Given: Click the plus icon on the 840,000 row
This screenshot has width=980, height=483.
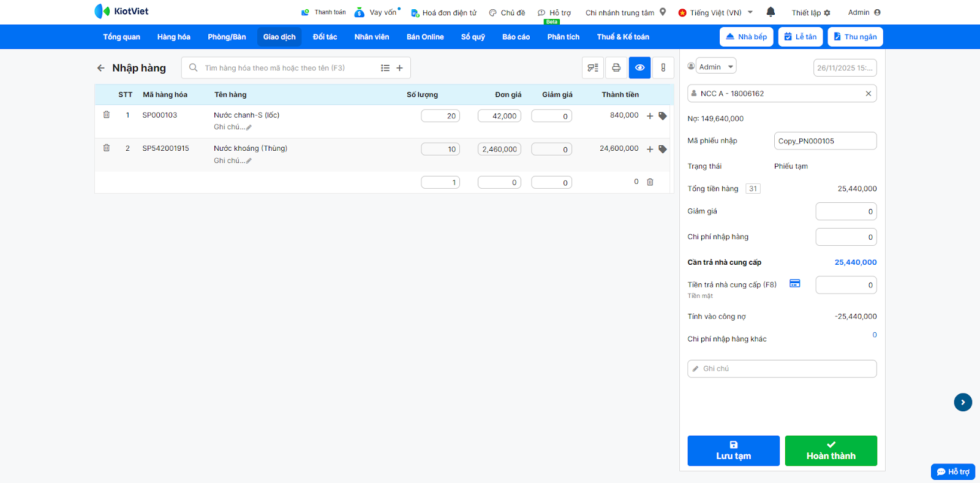Looking at the screenshot, I should 650,116.
